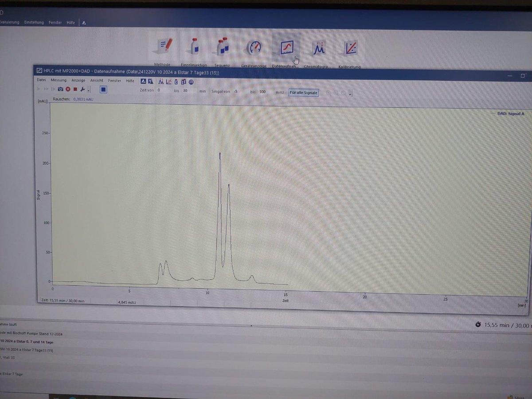
Task: Click the wrench settings icon
Action: tap(82, 89)
